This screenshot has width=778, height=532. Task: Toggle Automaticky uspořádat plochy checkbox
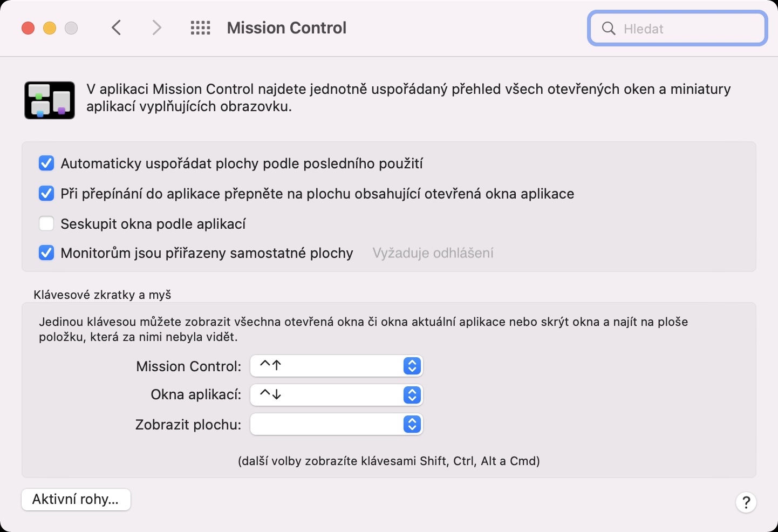pyautogui.click(x=46, y=163)
